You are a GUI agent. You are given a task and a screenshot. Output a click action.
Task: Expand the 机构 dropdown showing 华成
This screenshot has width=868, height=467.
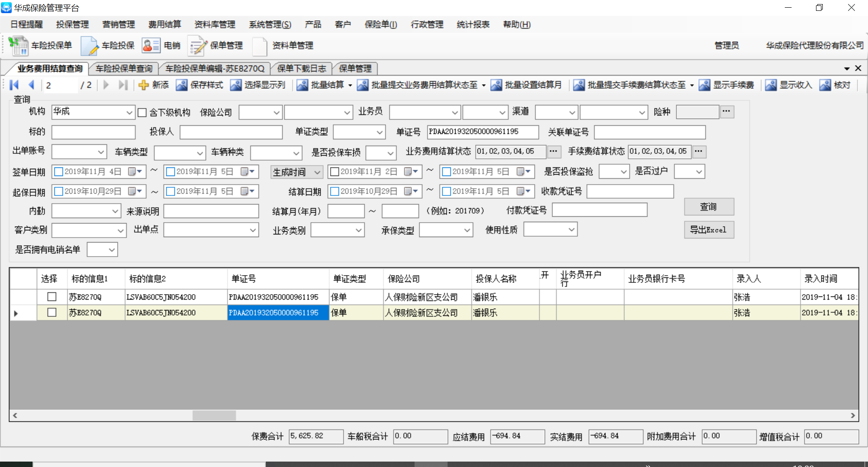129,112
